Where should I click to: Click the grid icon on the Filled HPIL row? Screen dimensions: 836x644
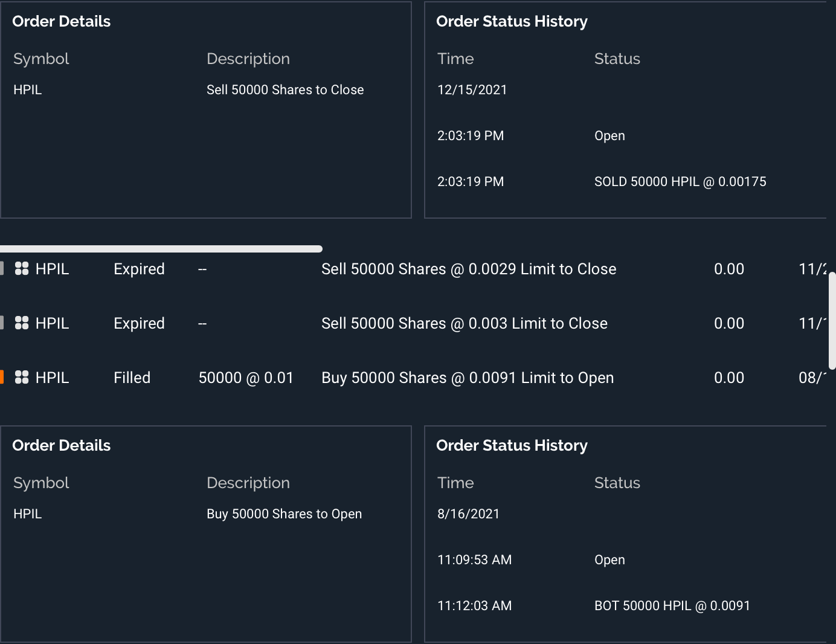[22, 378]
